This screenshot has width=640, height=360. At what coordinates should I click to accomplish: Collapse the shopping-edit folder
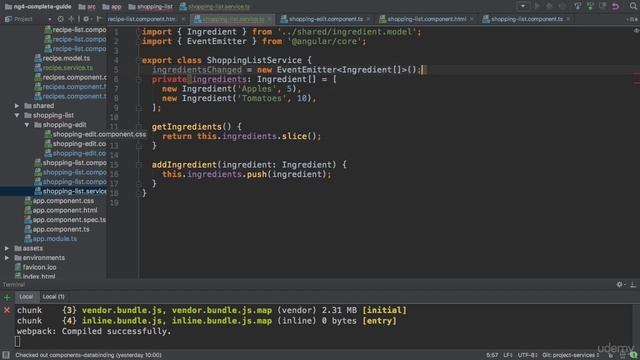27,124
